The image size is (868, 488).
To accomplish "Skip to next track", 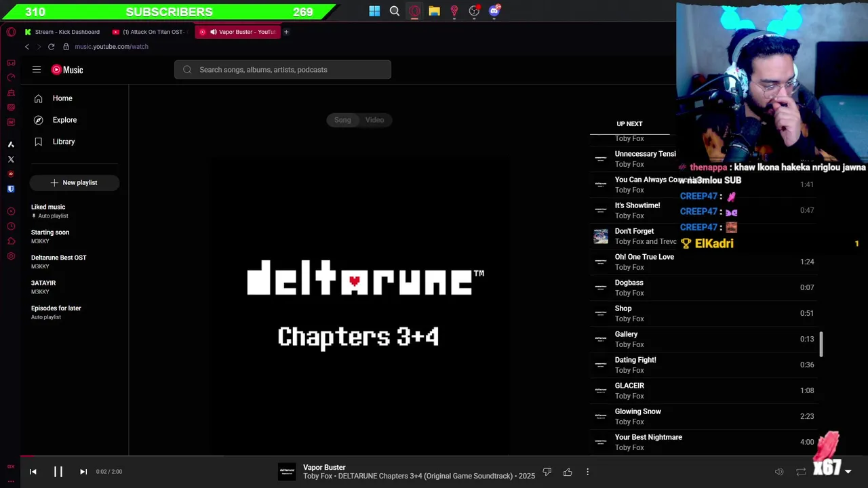I will click(x=83, y=472).
